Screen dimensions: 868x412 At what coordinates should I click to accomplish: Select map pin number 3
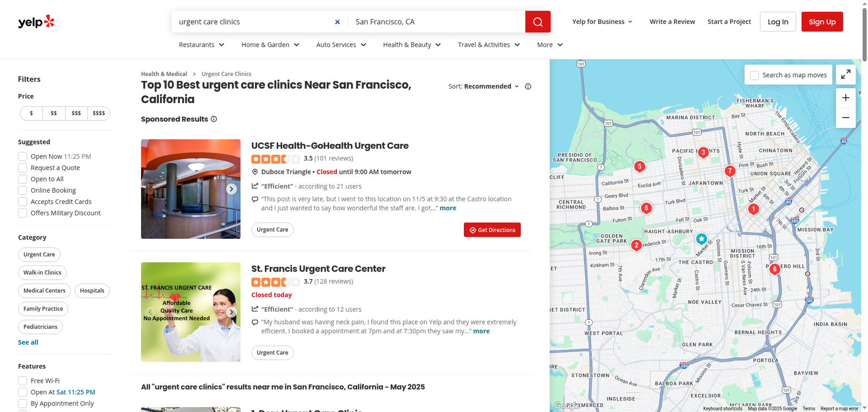tap(703, 153)
